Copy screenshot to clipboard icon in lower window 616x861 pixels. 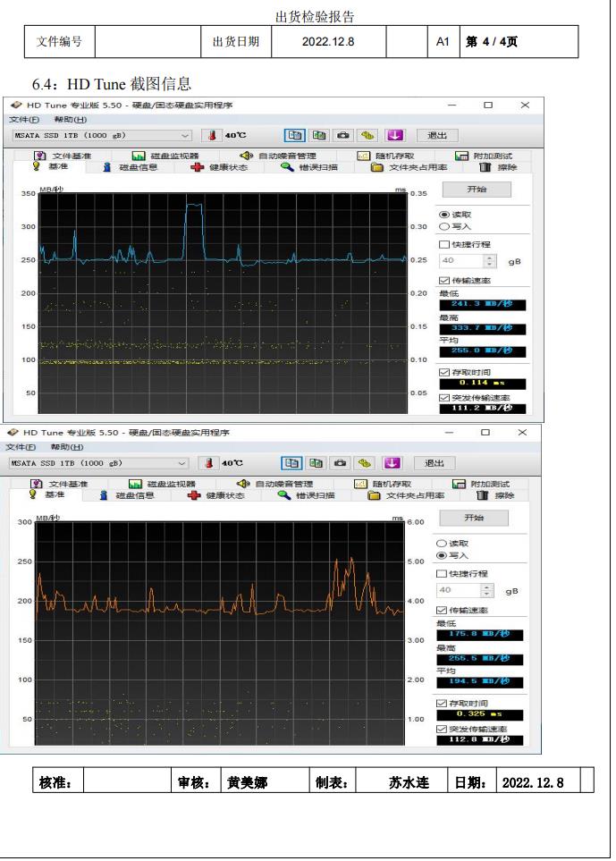(316, 463)
